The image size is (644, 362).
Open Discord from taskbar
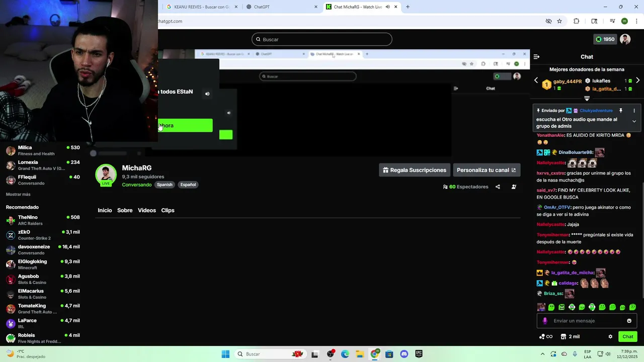(404, 354)
